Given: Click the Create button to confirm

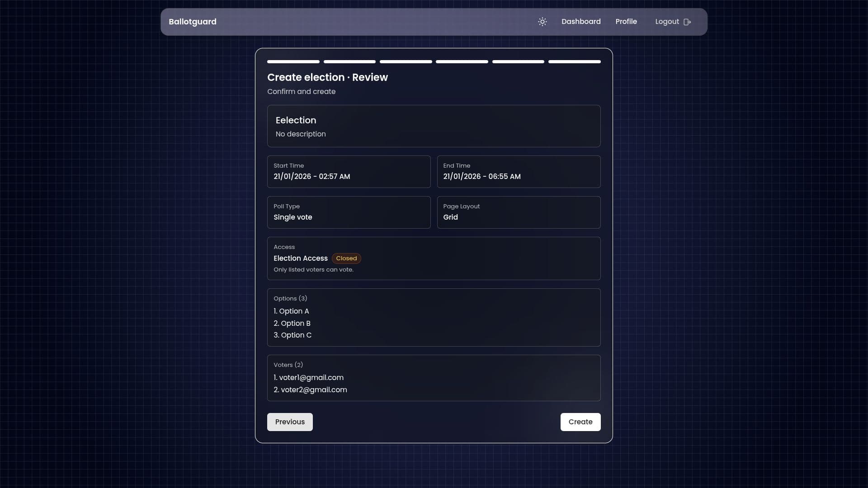Looking at the screenshot, I should [580, 422].
